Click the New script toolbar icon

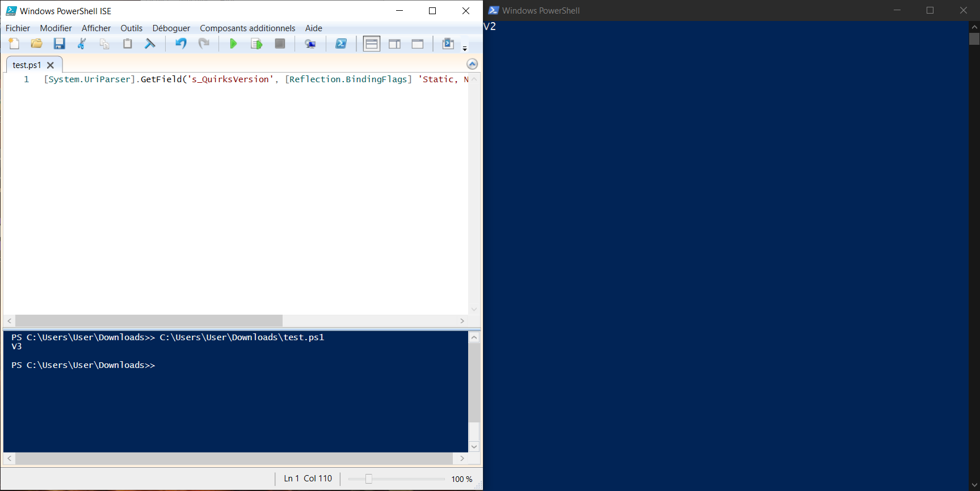pos(14,44)
